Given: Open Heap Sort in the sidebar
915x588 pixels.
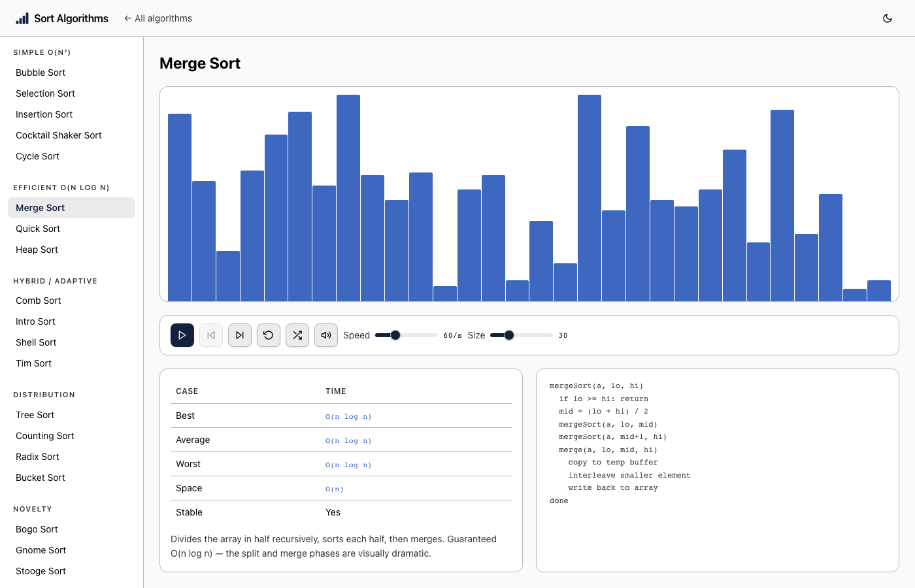Looking at the screenshot, I should (72, 250).
